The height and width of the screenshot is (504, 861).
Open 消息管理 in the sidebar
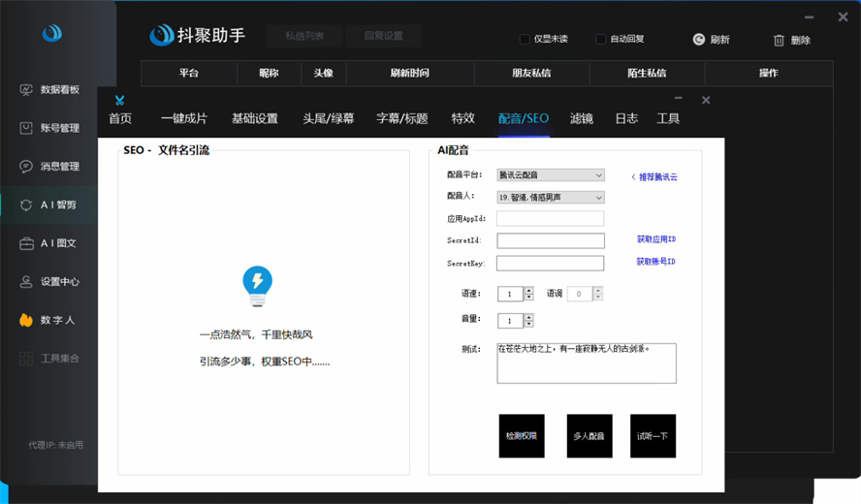coord(49,167)
